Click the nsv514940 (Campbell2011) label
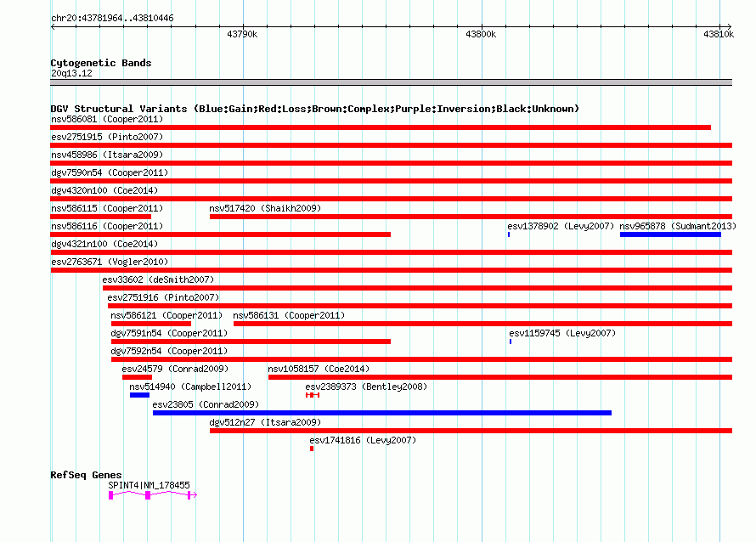This screenshot has width=756, height=542. point(190,387)
